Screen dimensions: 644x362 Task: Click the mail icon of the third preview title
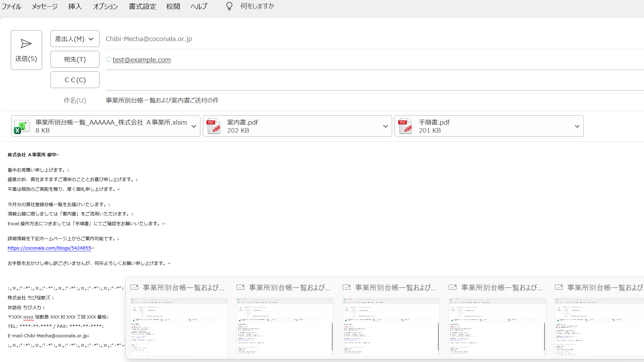click(347, 287)
